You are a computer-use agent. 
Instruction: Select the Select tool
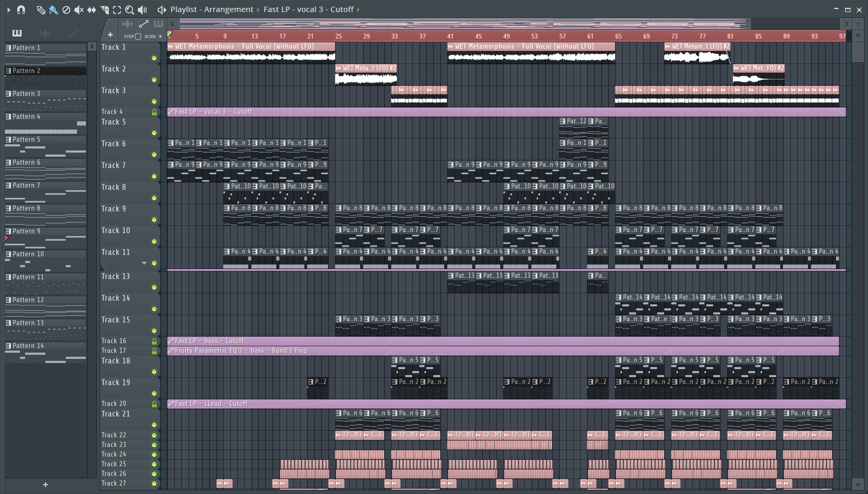(117, 10)
